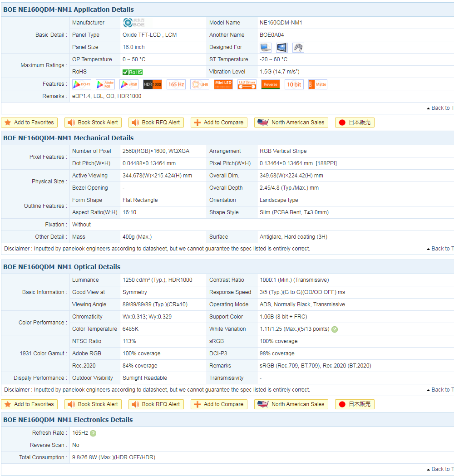Click contrast ratio '1000:1 (Min.) (Transmissive)'
Viewport: 454px width, 476px height.
tap(294, 280)
